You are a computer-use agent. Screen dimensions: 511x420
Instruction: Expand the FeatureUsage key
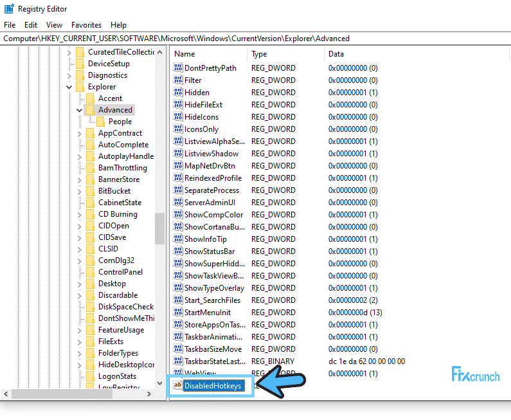pos(79,331)
